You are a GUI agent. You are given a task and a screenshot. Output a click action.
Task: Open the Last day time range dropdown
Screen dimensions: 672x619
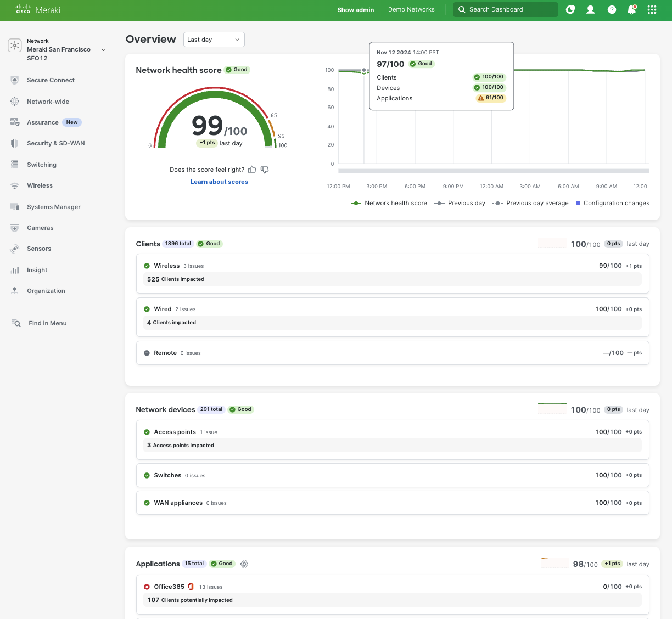214,40
